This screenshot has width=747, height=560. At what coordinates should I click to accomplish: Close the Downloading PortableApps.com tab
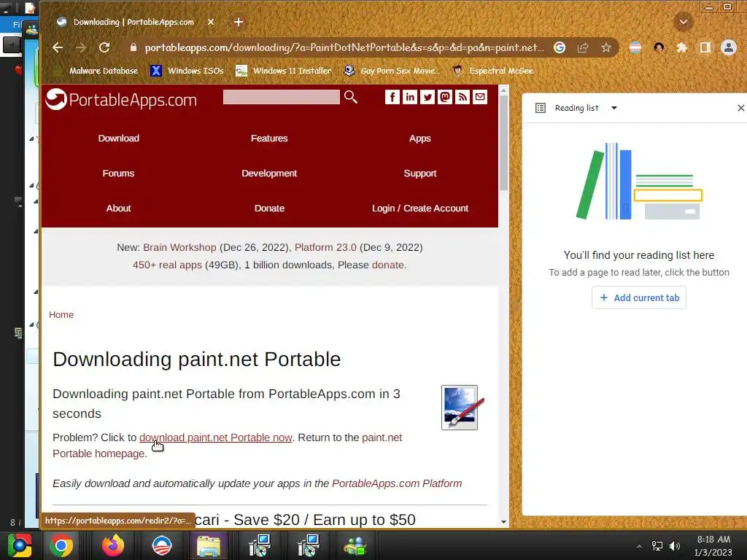tap(211, 22)
